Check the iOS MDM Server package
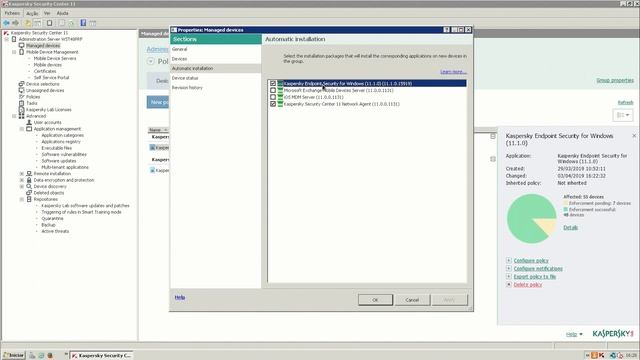The height and width of the screenshot is (360, 640). pyautogui.click(x=273, y=97)
